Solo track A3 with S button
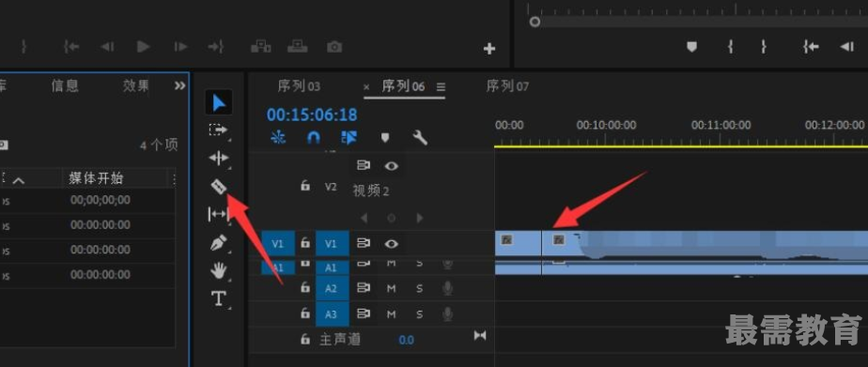The image size is (868, 367). pos(420,314)
